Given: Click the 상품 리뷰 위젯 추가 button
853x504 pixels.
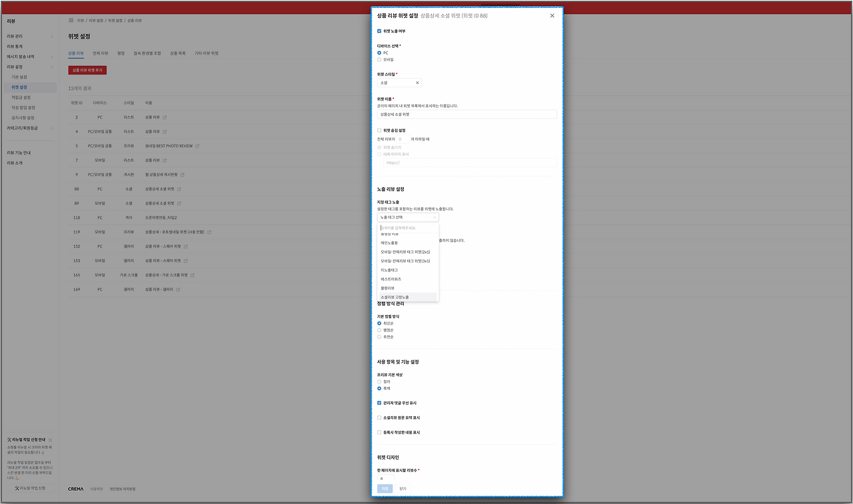Looking at the screenshot, I should coord(87,70).
